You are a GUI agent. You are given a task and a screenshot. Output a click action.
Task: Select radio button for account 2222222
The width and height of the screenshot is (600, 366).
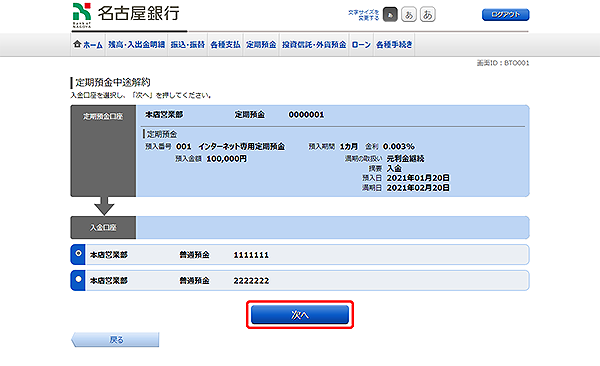coord(78,279)
